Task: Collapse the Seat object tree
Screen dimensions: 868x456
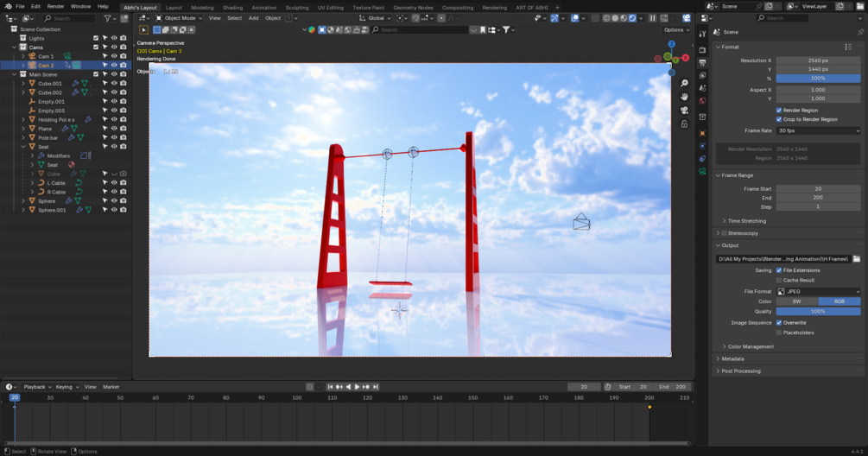Action: click(23, 147)
